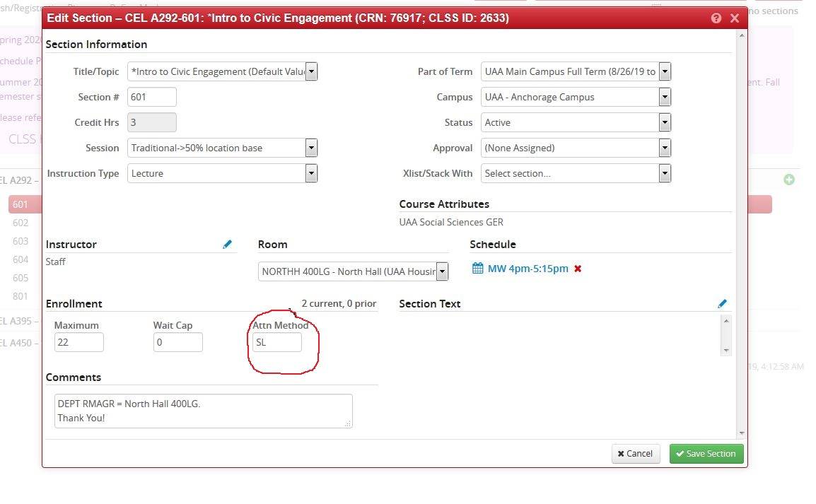Edit Section Text via its pencil icon
Viewport: 816px width, 504px height.
click(x=722, y=303)
